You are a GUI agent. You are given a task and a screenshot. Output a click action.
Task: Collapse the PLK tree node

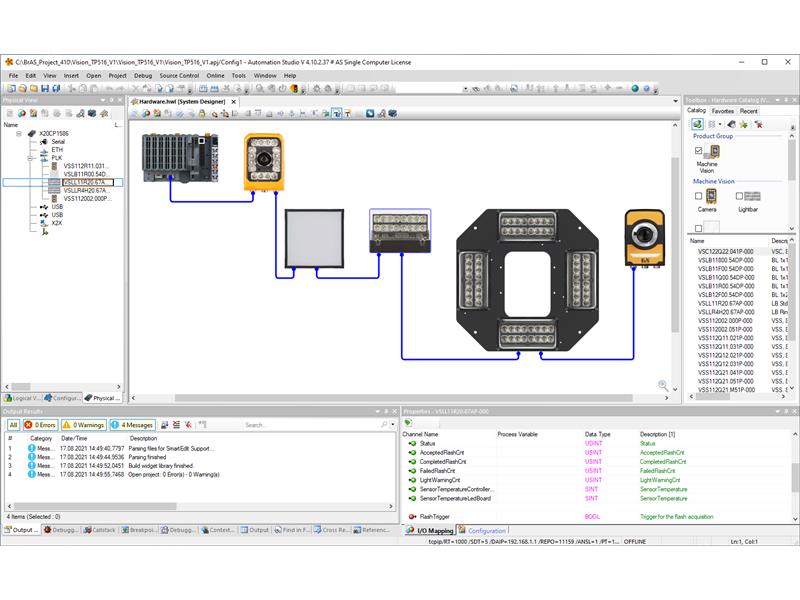click(x=30, y=158)
